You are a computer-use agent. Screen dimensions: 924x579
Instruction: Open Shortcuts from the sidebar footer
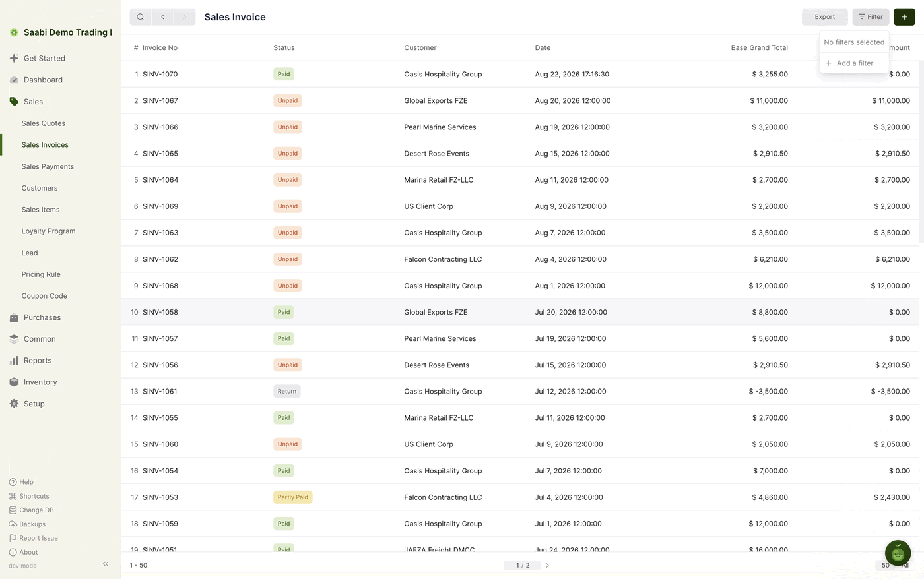click(29, 496)
